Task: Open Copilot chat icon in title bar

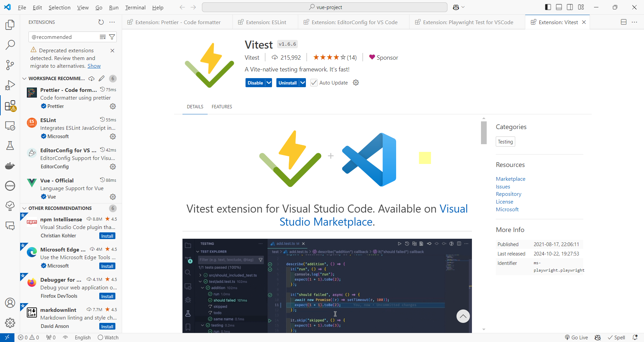Action: coord(456,7)
